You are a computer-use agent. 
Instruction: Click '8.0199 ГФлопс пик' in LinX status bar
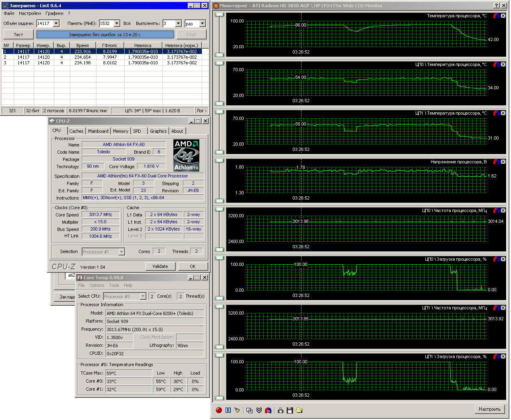pos(88,111)
